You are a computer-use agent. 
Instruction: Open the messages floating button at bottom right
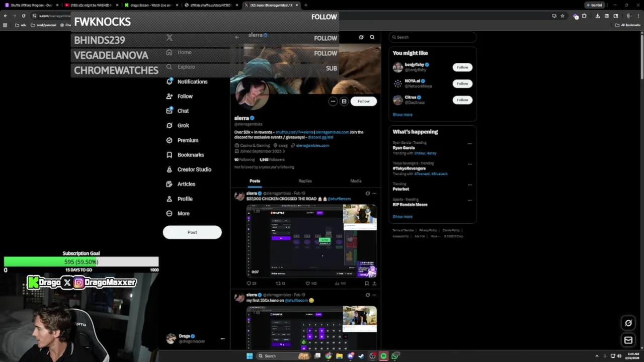pyautogui.click(x=628, y=340)
